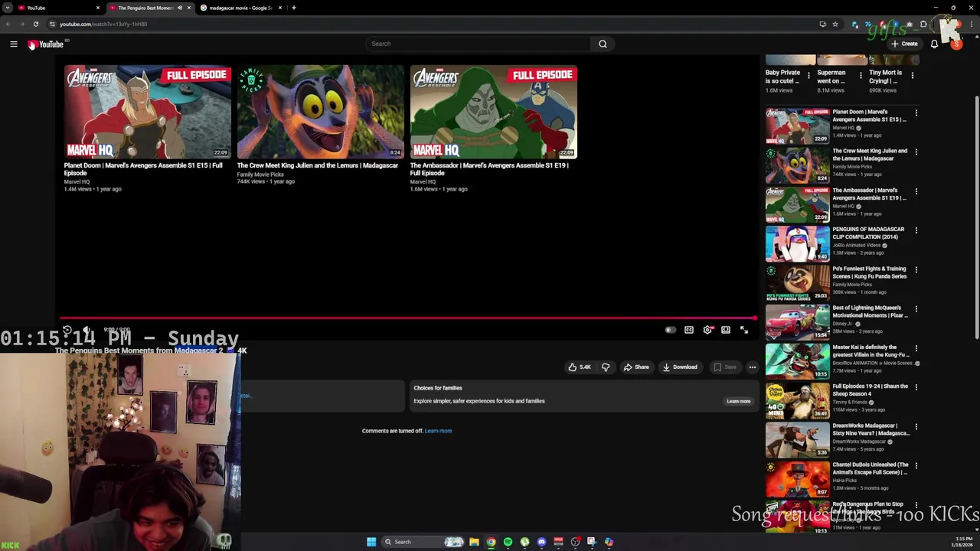Image resolution: width=980 pixels, height=551 pixels.
Task: Open Google Chrome taskbar icon
Action: [x=491, y=542]
